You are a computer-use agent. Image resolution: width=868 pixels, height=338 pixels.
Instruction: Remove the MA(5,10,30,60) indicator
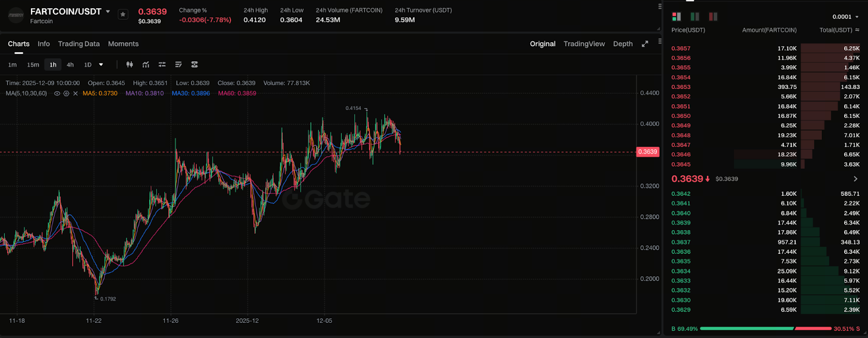point(75,93)
